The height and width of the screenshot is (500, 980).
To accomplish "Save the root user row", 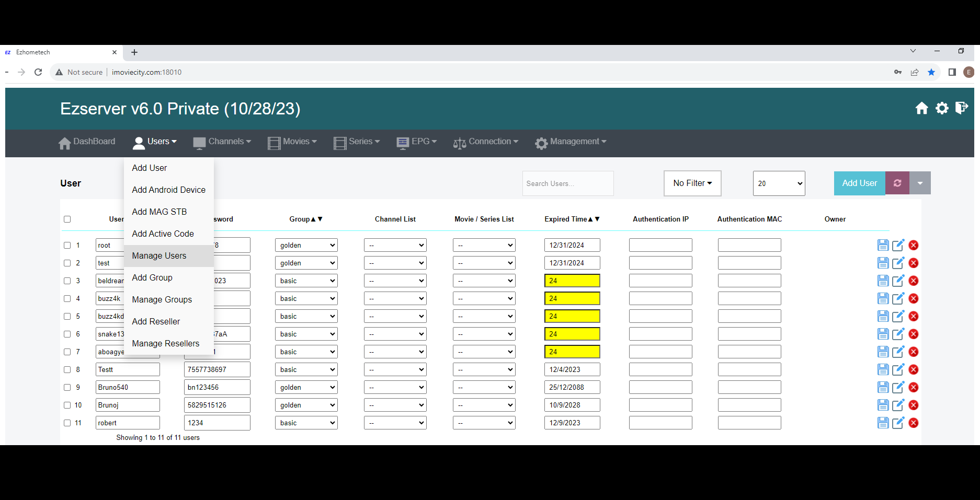I will coord(883,245).
